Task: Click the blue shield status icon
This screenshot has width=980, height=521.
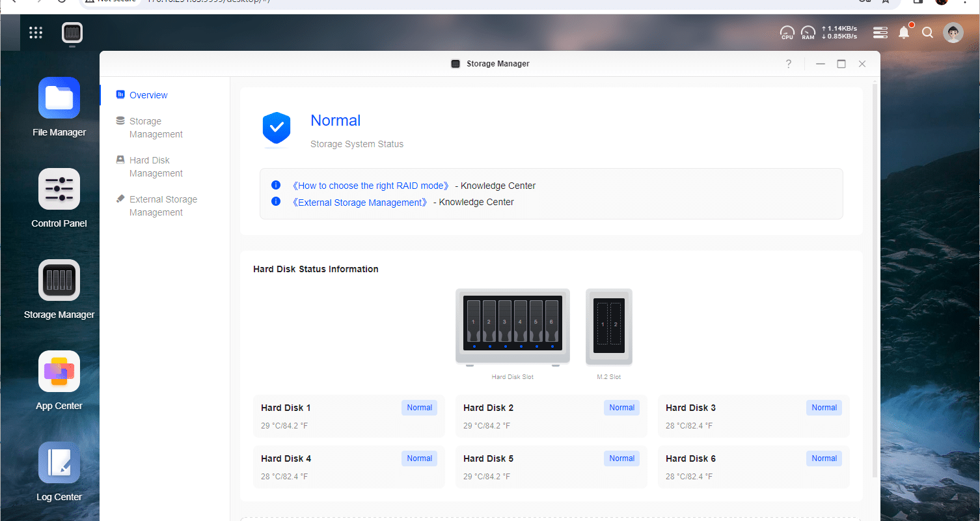Action: 277,128
